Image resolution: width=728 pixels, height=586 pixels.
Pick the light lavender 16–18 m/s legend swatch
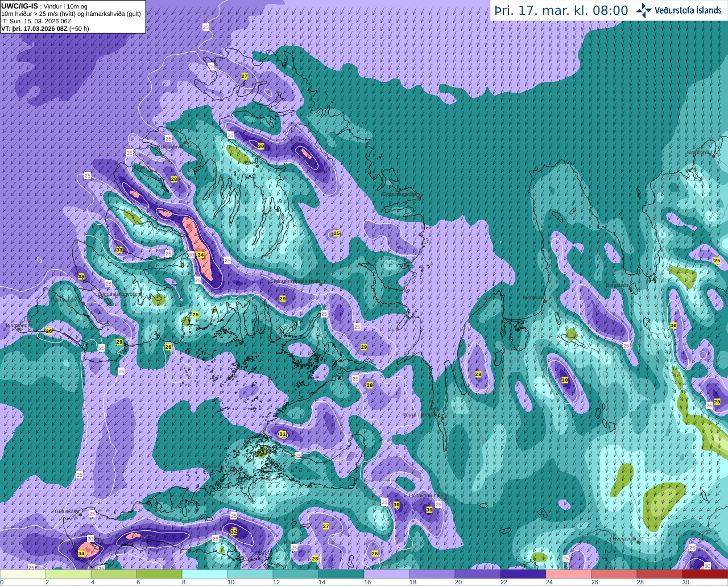(x=387, y=575)
